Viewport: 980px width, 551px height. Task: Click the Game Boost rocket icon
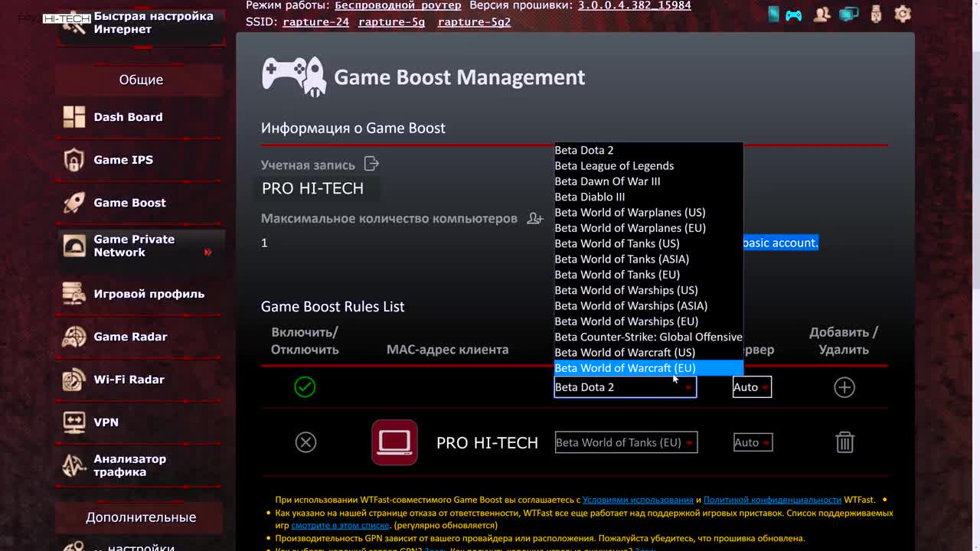74,203
